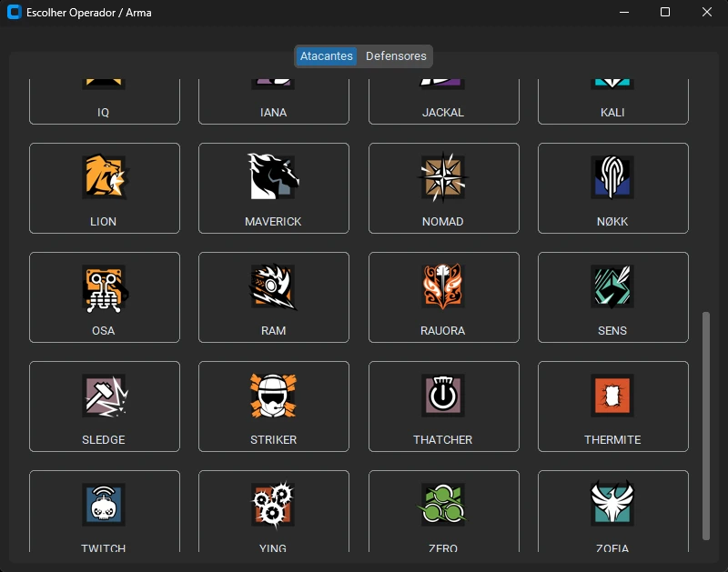Choose the Osa operator icon
728x572 pixels.
pos(104,286)
